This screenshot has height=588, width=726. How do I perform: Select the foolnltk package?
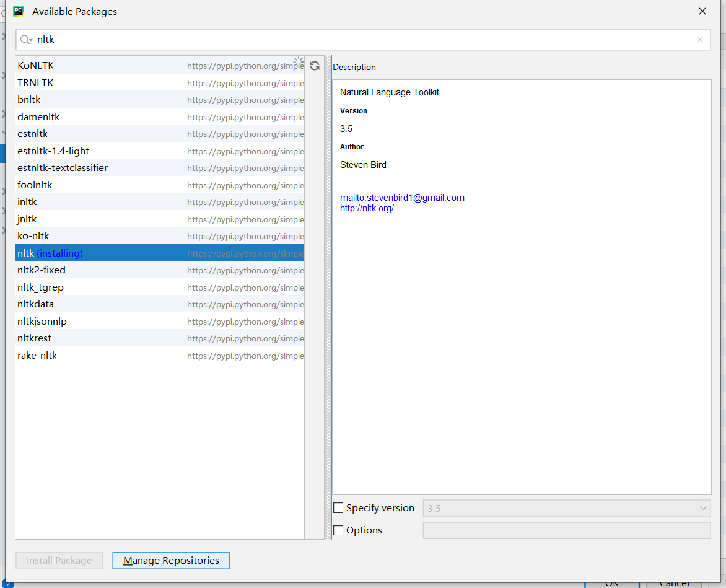160,185
